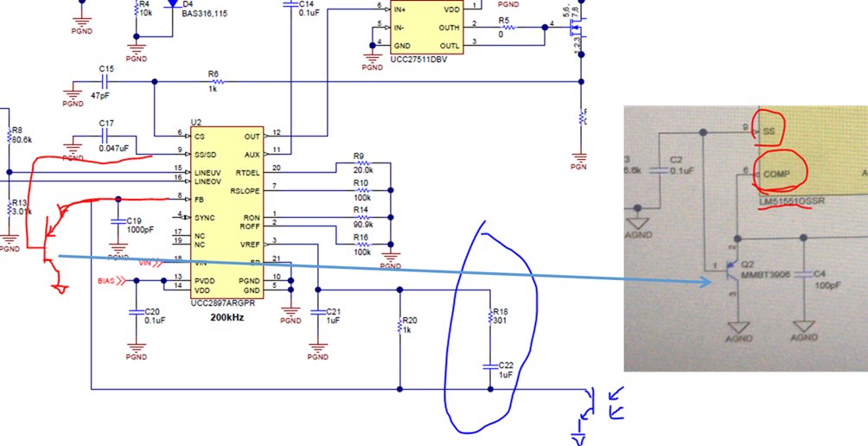Click the SS/SD pin label on U2
The width and height of the screenshot is (868, 446).
pyautogui.click(x=204, y=154)
